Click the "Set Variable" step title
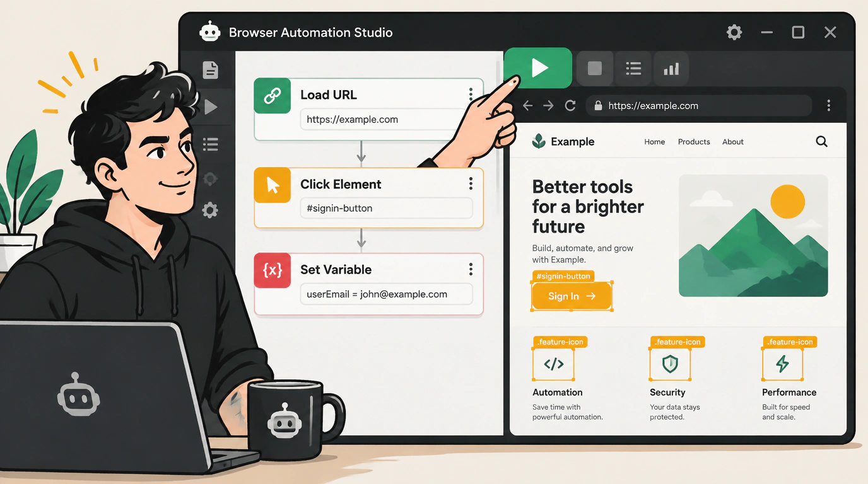868x484 pixels. [336, 269]
